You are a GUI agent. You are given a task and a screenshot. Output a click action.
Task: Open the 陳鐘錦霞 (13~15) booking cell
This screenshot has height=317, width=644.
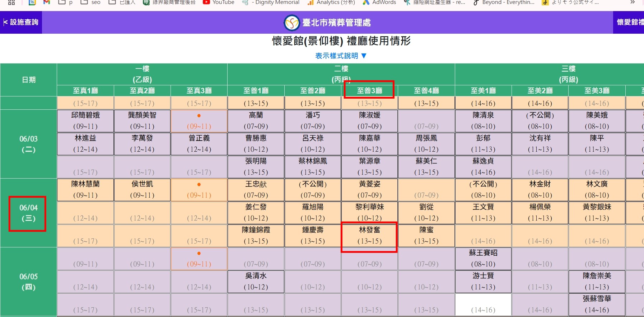click(256, 236)
